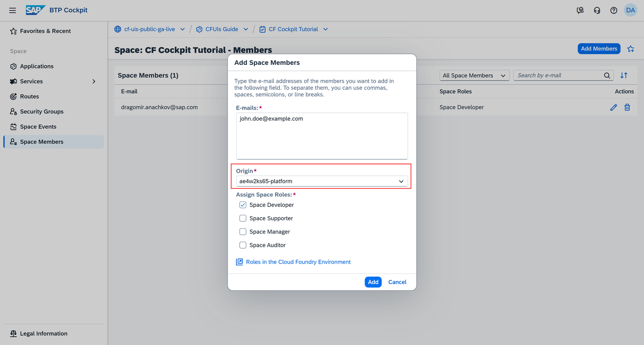Click the CF Cockpit Tutorial breadcrumb link

click(293, 29)
